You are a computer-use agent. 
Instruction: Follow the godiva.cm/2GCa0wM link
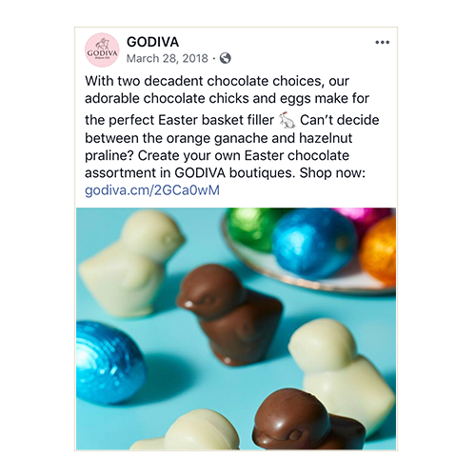pyautogui.click(x=152, y=190)
